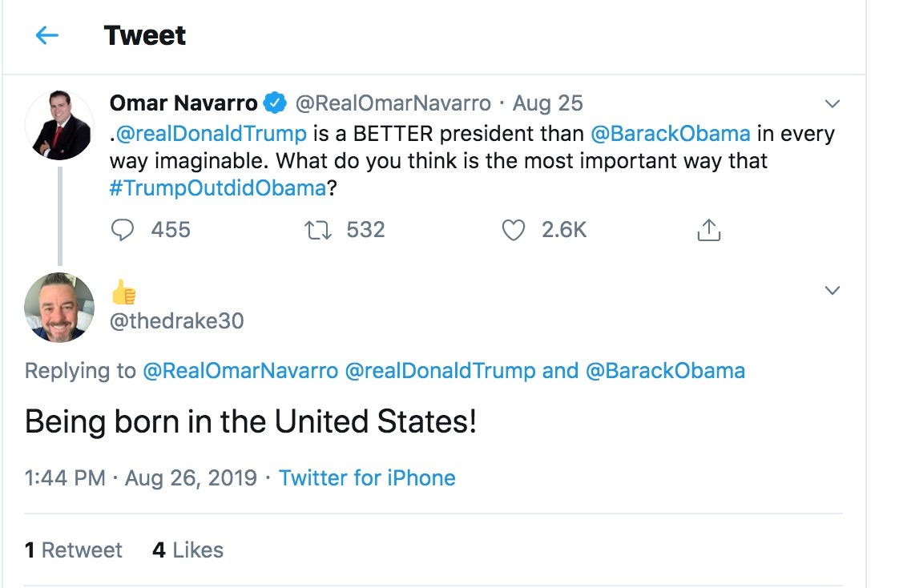
Task: Open thedrake30's profile picture
Action: 59,308
